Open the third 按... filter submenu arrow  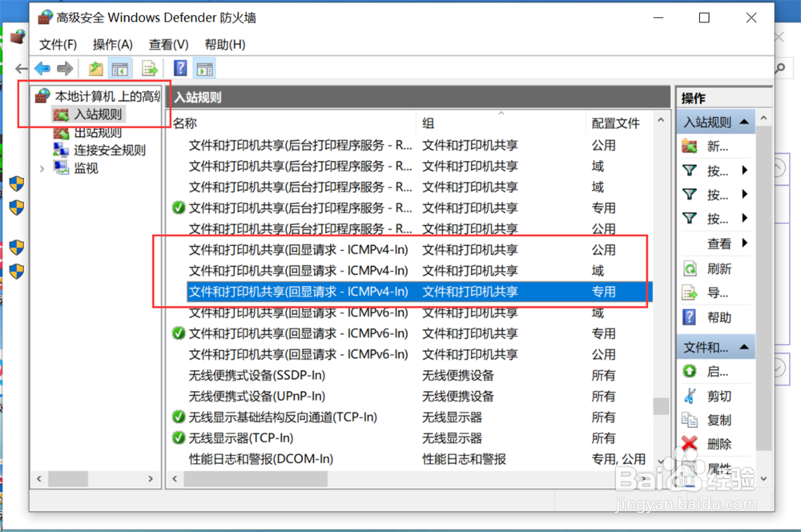745,218
